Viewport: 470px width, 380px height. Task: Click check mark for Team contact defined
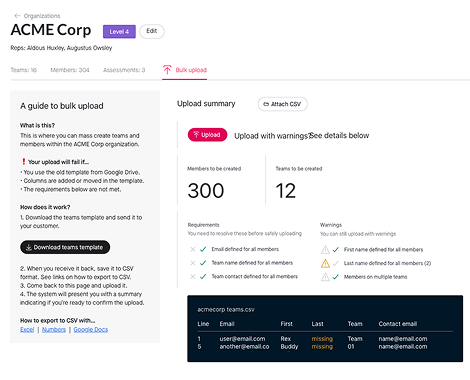tap(203, 276)
